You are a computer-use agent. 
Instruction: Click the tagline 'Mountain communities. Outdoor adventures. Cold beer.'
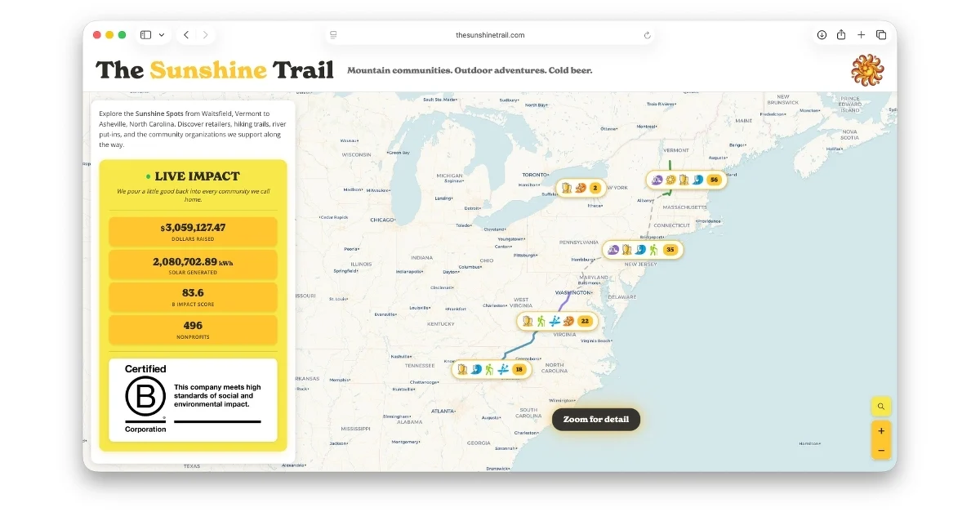pyautogui.click(x=470, y=70)
